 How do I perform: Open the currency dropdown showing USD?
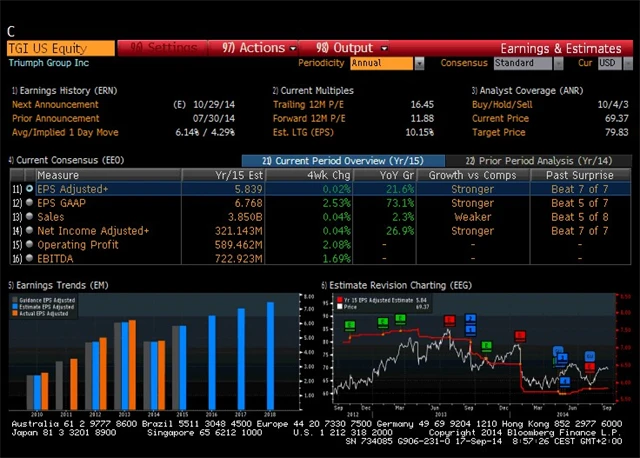tap(608, 63)
